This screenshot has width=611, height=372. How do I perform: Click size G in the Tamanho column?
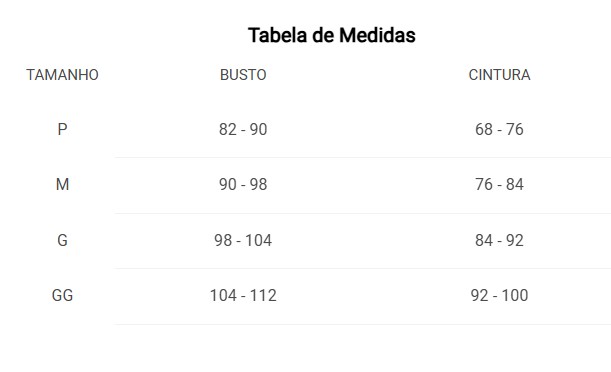click(x=62, y=240)
